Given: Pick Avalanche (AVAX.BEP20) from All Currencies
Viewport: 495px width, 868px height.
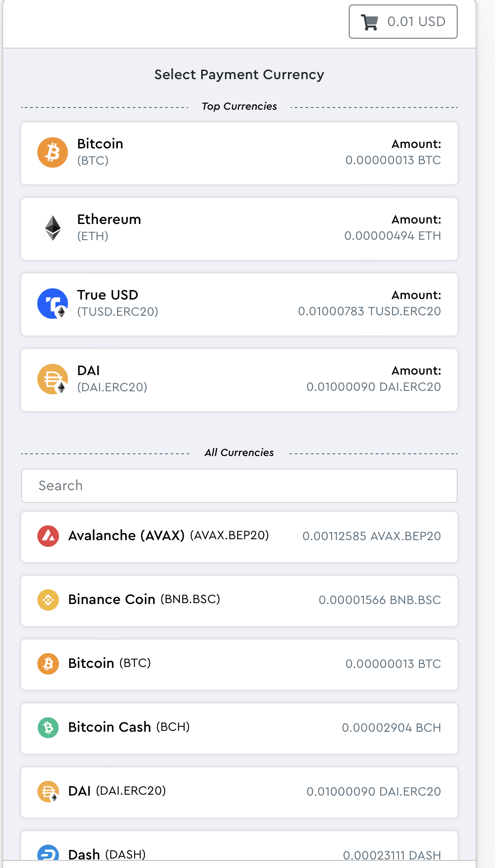Looking at the screenshot, I should click(x=239, y=537).
